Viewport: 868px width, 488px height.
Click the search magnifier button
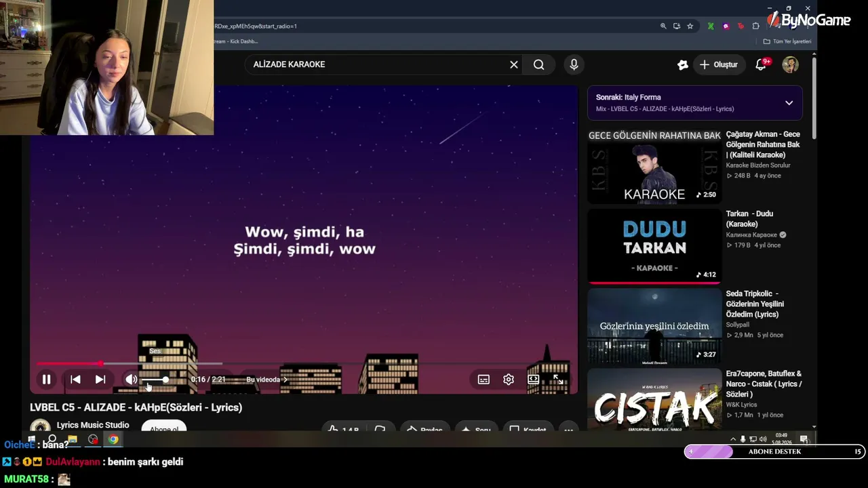(x=539, y=64)
